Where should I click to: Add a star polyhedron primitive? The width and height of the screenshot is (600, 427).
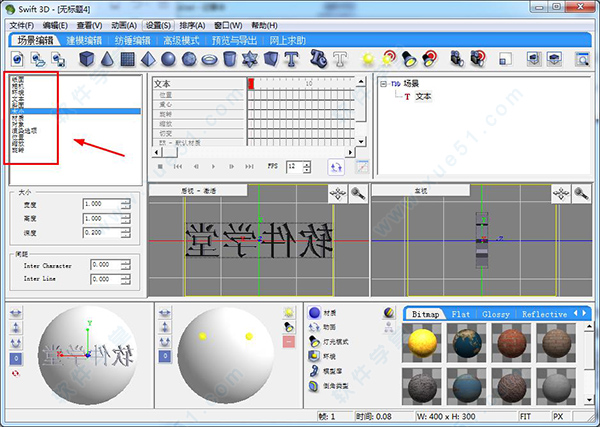click(250, 59)
